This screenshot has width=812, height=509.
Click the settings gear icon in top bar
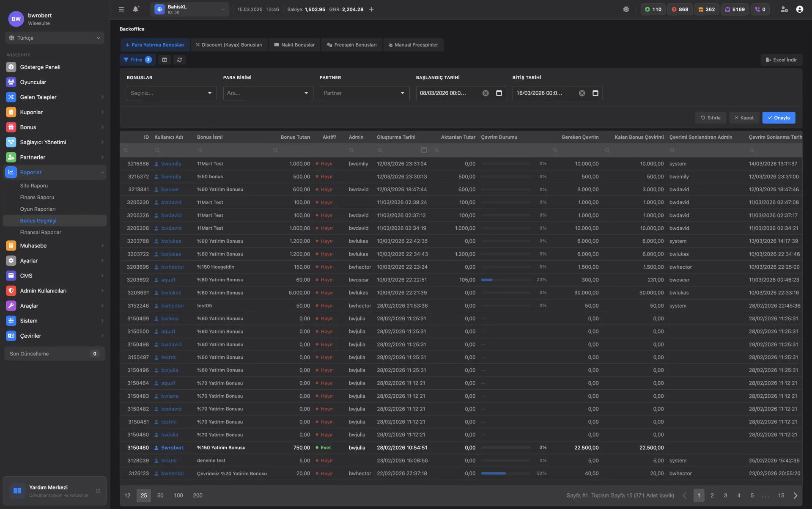pos(626,9)
